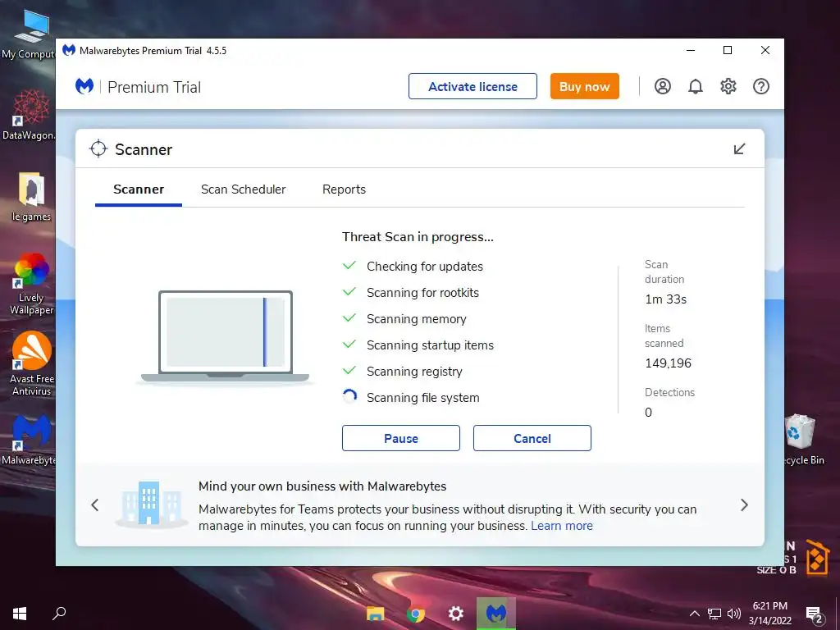Click the checkmark beside Scanning startup items
Screen dimensions: 840x630
(349, 345)
